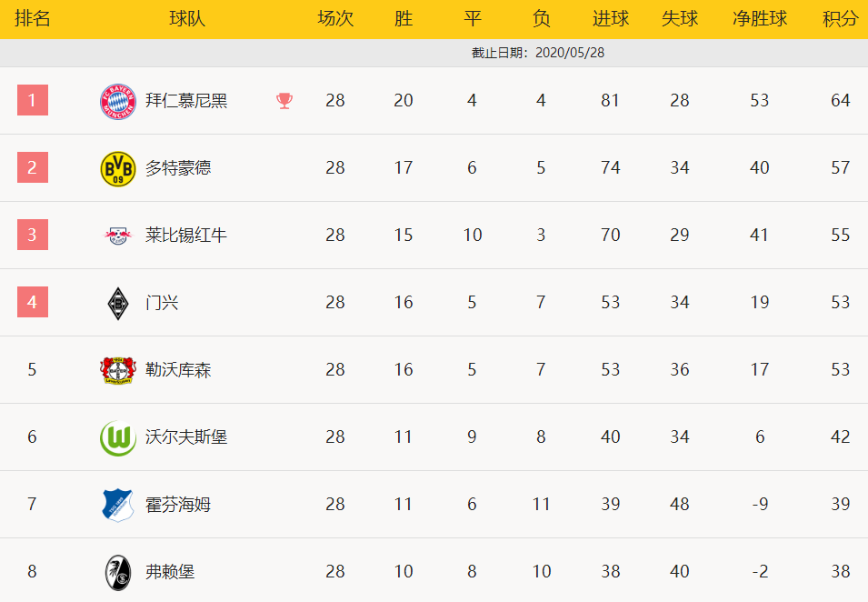
Task: Click the Bayern Munich club logo
Action: point(118,101)
